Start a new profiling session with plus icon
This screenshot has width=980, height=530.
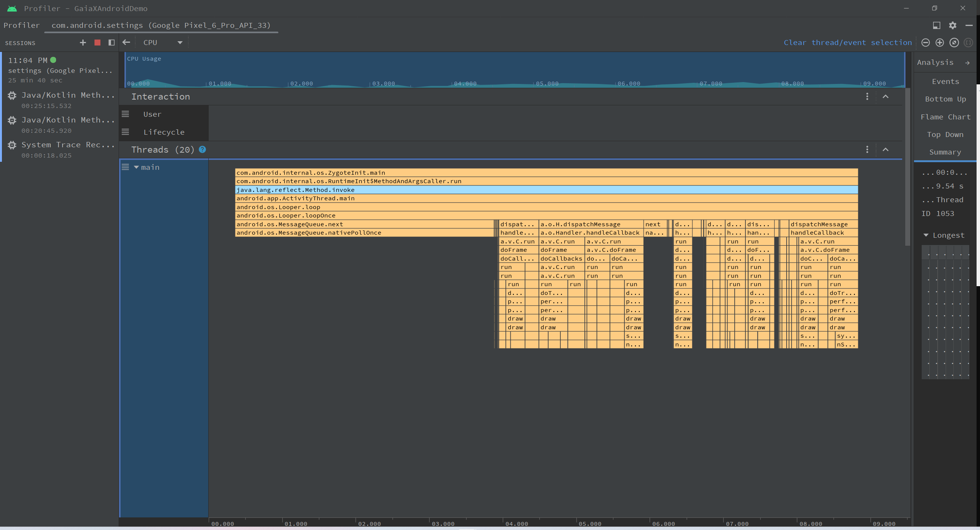point(83,42)
